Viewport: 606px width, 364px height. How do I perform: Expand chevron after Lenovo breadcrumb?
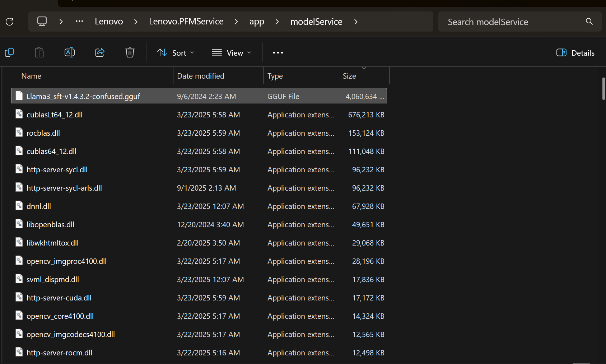[136, 22]
